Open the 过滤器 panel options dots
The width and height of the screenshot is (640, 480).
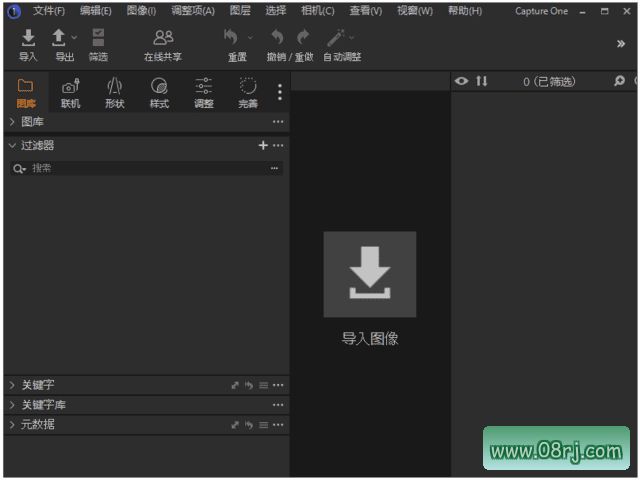click(x=278, y=145)
